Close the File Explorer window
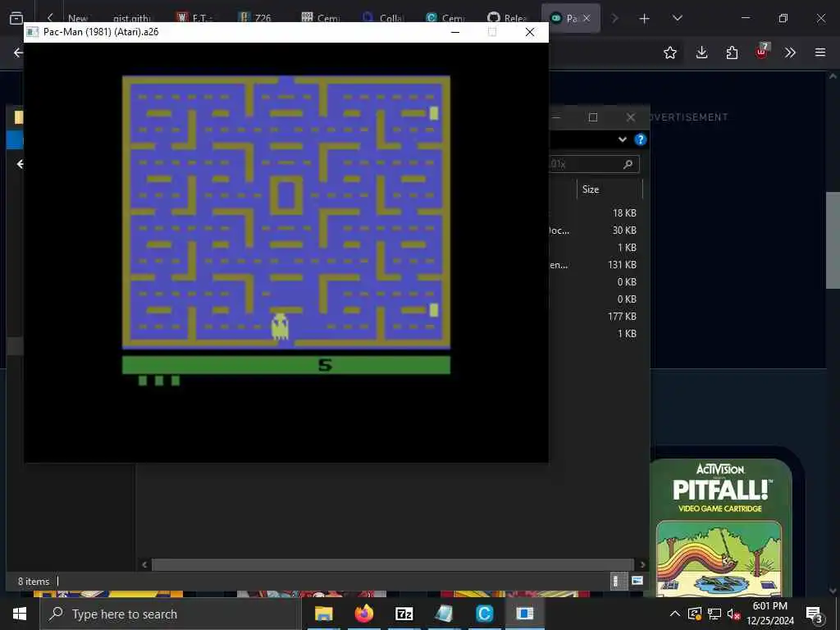The image size is (840, 630). pyautogui.click(x=631, y=116)
